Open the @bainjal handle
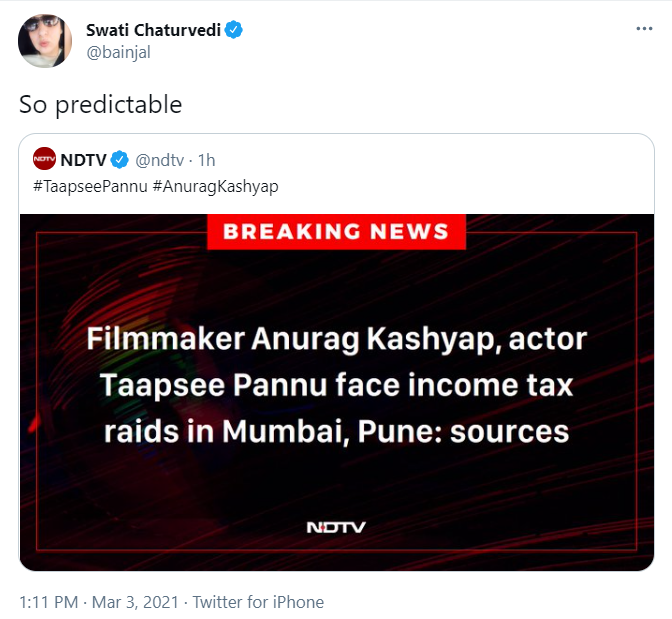Image resolution: width=672 pixels, height=619 pixels. (x=118, y=52)
